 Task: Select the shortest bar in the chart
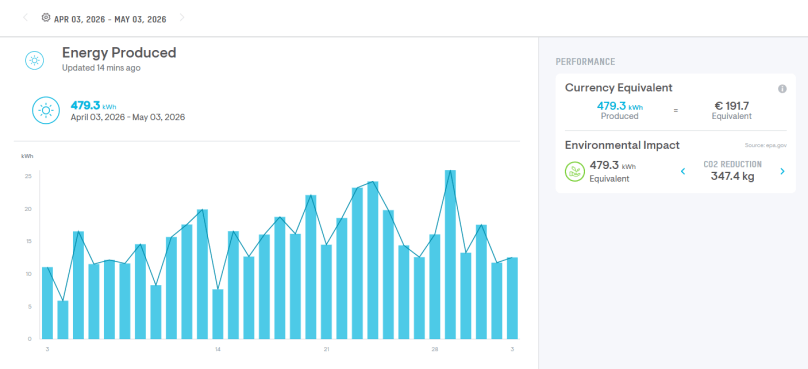click(x=63, y=320)
